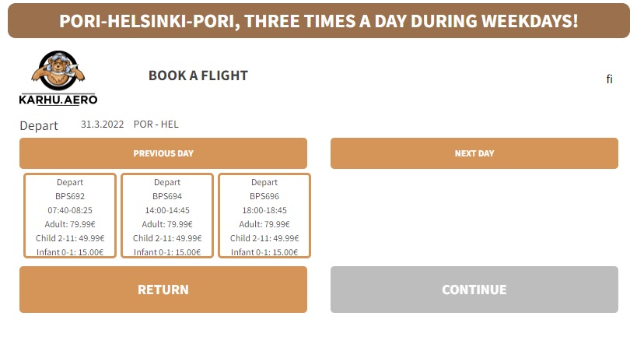The height and width of the screenshot is (337, 644).
Task: Click the Child 2-11 price on BPS694
Action: pyautogui.click(x=167, y=238)
